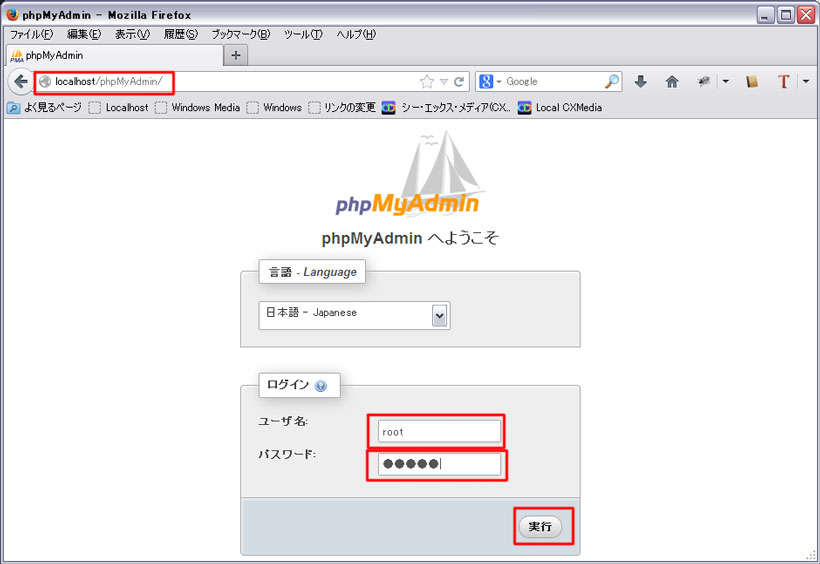Open the リンクの変更 bookmark
This screenshot has height=564, width=820.
pyautogui.click(x=341, y=108)
